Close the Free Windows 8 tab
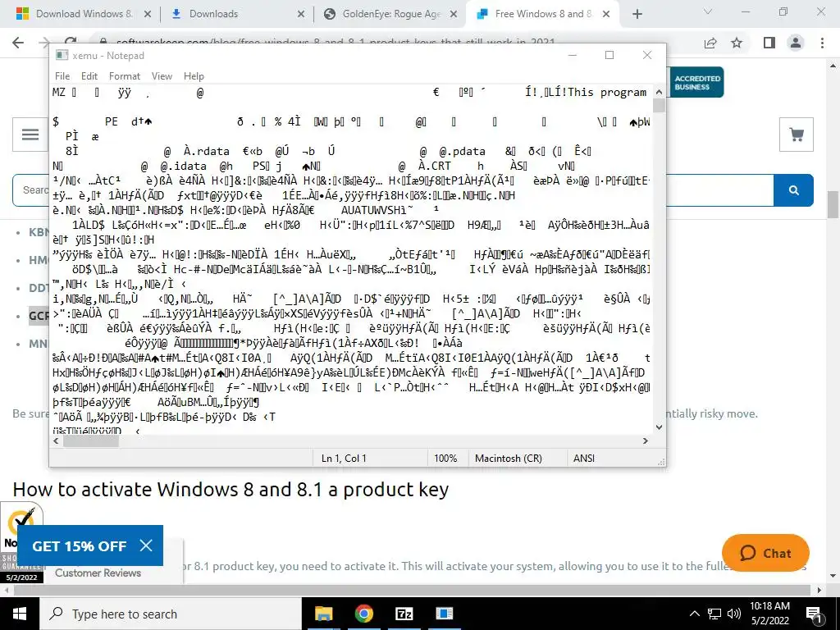The height and width of the screenshot is (630, 840). pyautogui.click(x=606, y=14)
